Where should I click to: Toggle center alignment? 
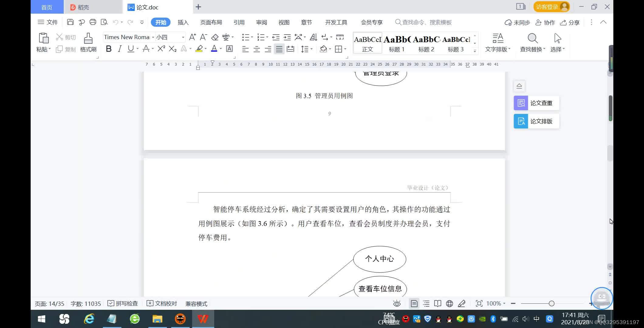tap(257, 49)
